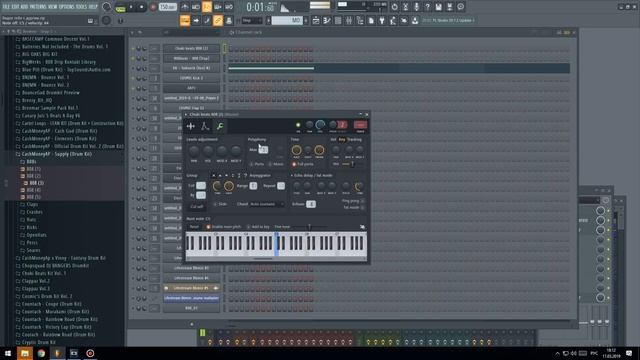Open the help question mark icon
The height and width of the screenshot is (360, 640).
[427, 7]
